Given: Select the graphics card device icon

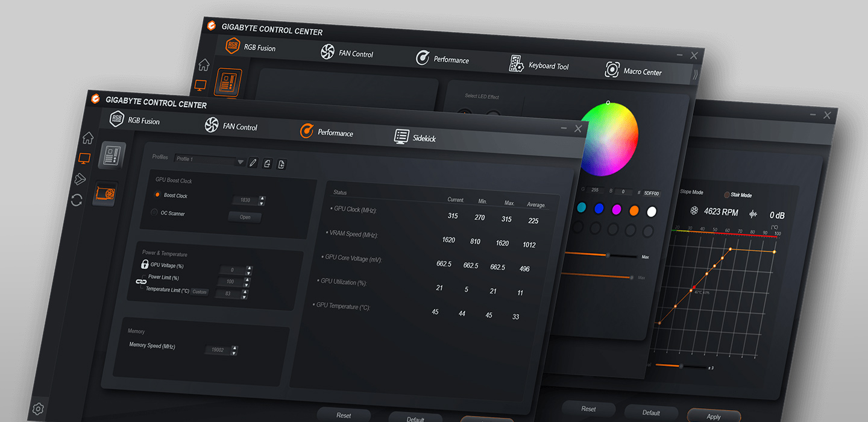Looking at the screenshot, I should point(105,194).
